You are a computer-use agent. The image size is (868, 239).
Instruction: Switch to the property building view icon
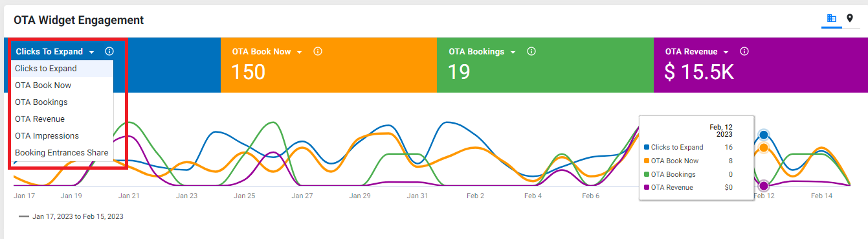(x=832, y=18)
